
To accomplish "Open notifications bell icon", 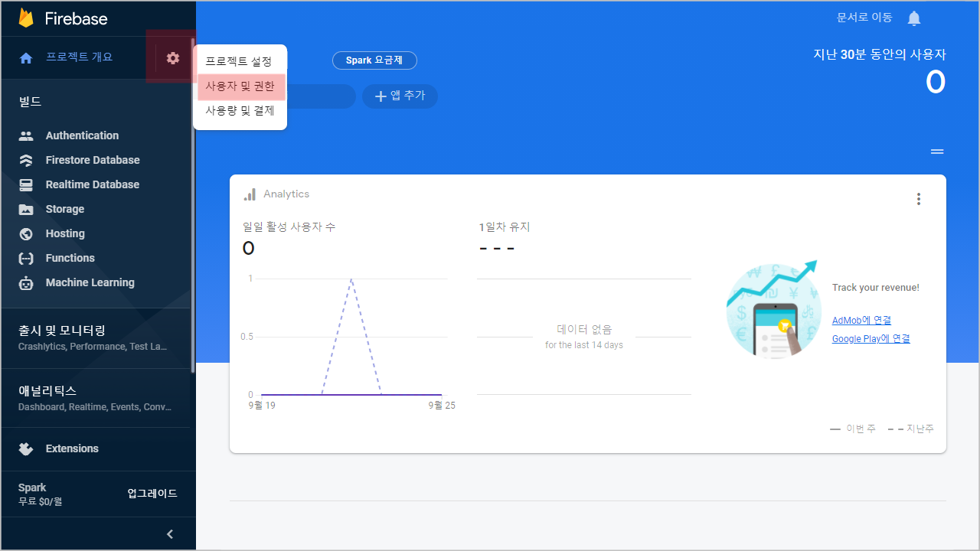I will pyautogui.click(x=914, y=18).
